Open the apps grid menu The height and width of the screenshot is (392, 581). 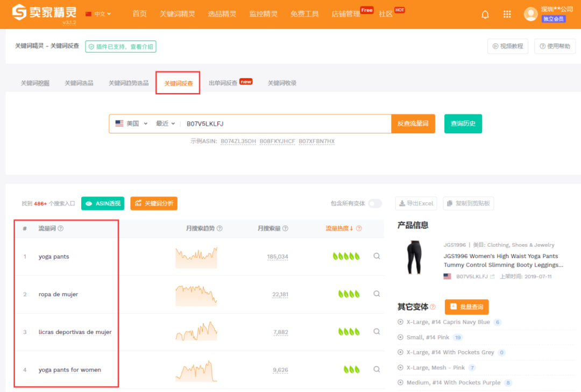click(x=507, y=15)
